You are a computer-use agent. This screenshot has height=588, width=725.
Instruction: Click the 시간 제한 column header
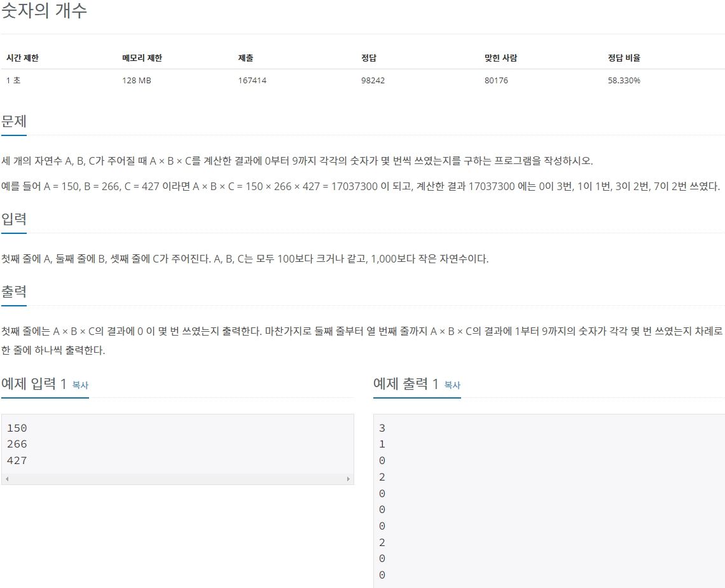tap(22, 58)
